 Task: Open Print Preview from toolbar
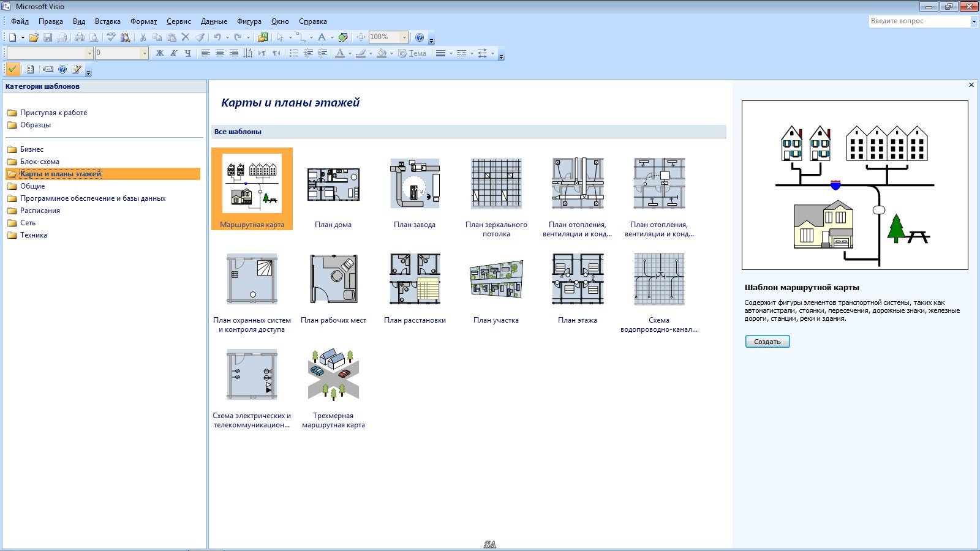(x=94, y=37)
